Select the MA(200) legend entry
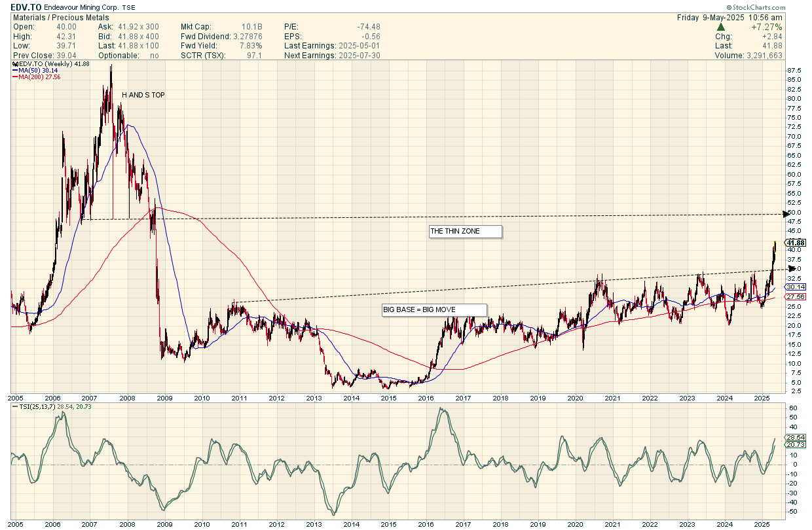Screen dimensions: 812x530 [x=39, y=77]
